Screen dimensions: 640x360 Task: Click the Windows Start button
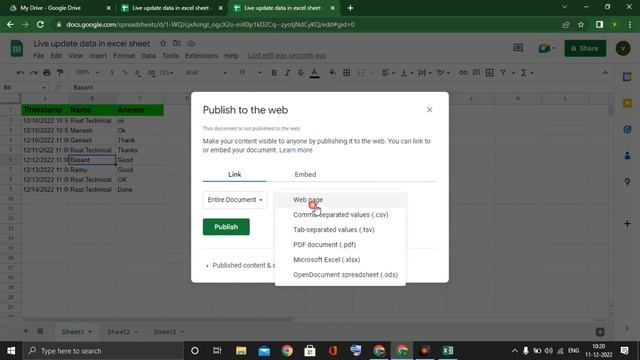click(x=11, y=351)
